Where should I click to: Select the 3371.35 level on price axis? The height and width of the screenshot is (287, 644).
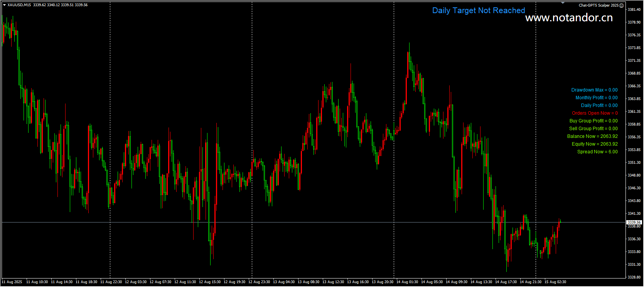point(634,61)
